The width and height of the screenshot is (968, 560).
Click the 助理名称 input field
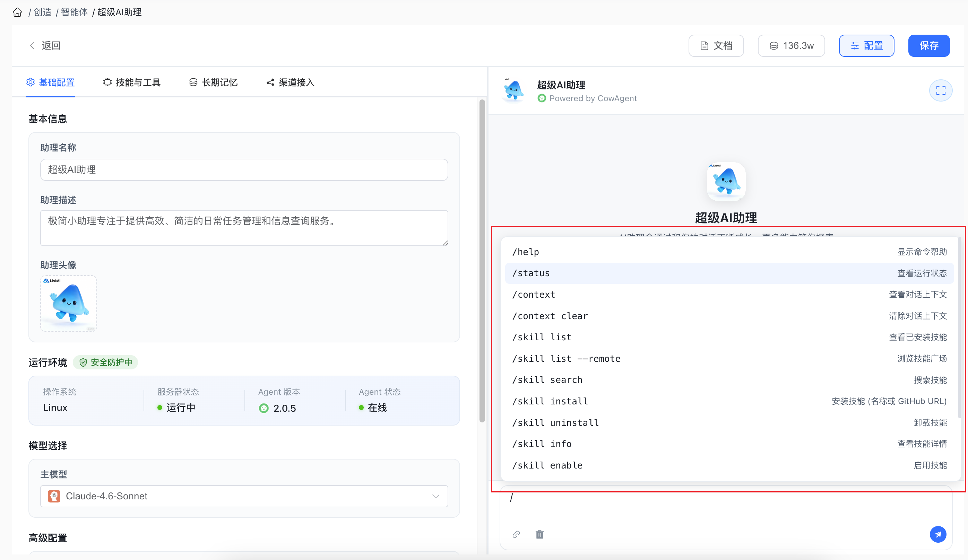point(244,170)
